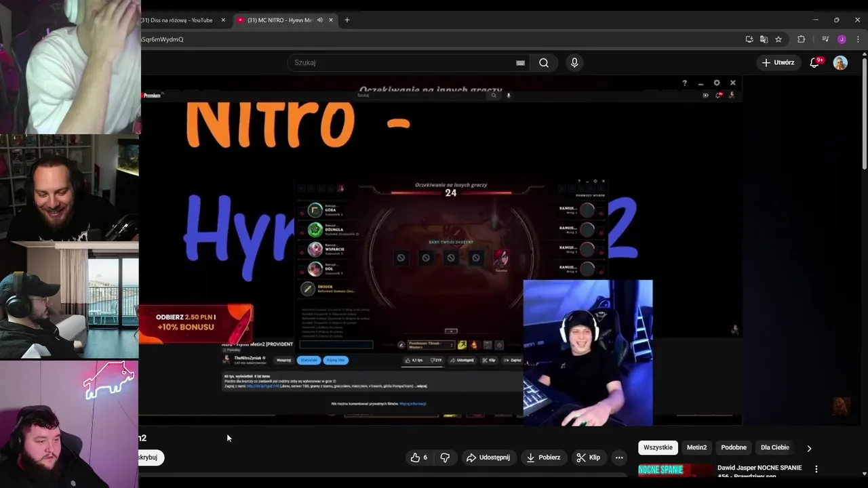This screenshot has height=488, width=868.
Task: Show more filter chips with the arrow
Action: point(809,448)
